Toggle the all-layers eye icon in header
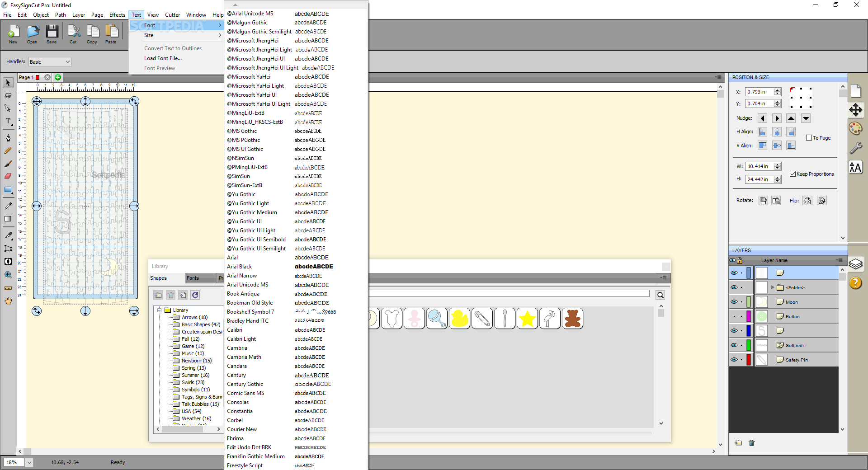The width and height of the screenshot is (868, 470). coord(732,260)
